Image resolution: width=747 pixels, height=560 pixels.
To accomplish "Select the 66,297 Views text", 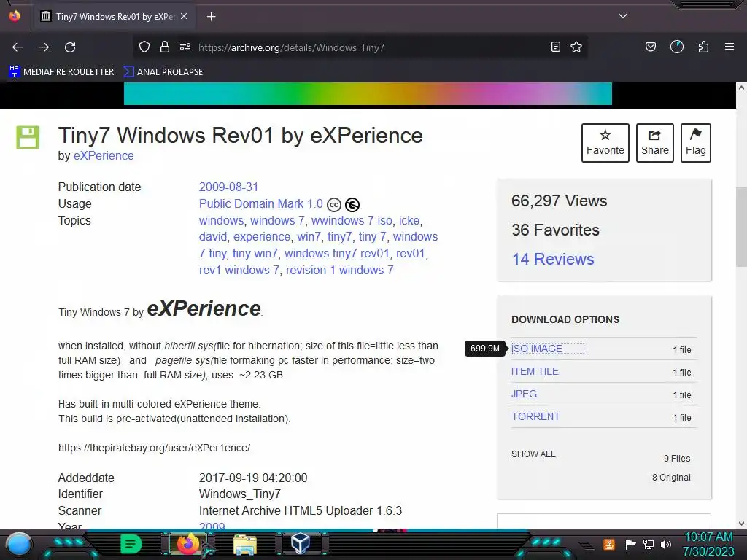I will 559,201.
